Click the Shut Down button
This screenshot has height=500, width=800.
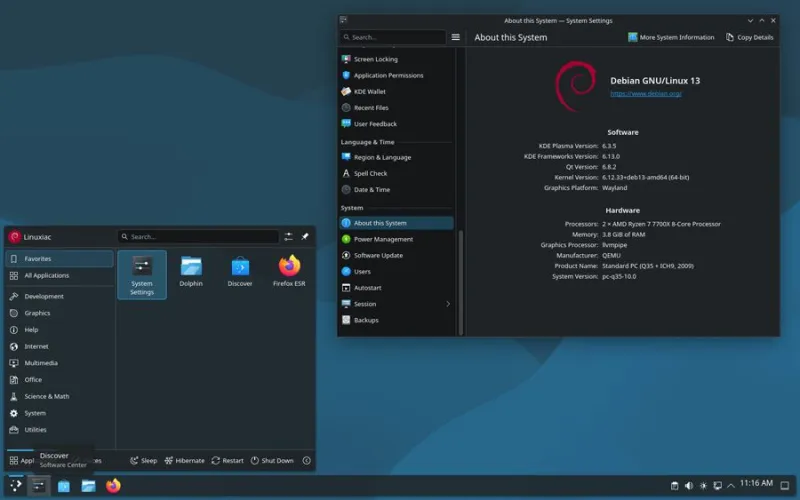tap(272, 461)
